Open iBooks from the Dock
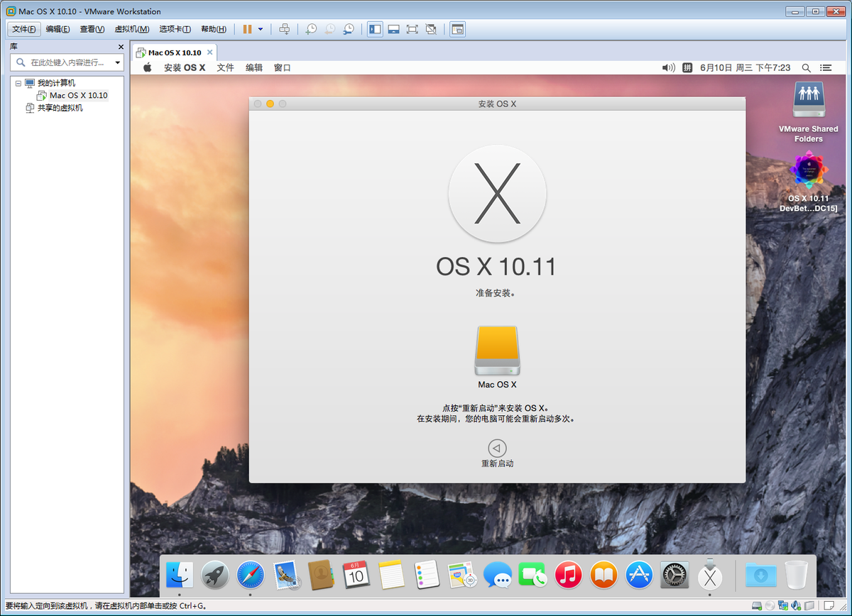 point(604,574)
